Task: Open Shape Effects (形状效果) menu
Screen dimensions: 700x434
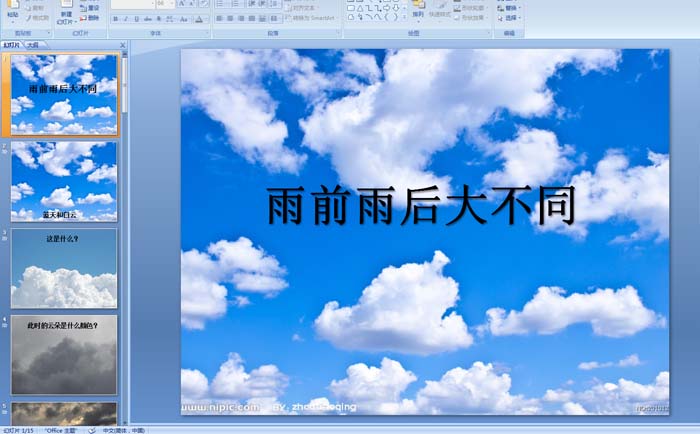Action: 471,18
